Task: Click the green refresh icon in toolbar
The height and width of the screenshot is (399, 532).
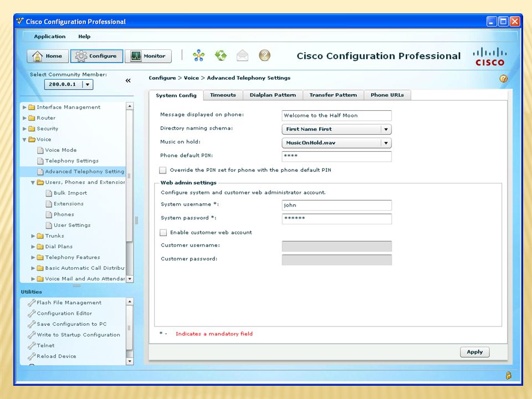Action: click(221, 55)
